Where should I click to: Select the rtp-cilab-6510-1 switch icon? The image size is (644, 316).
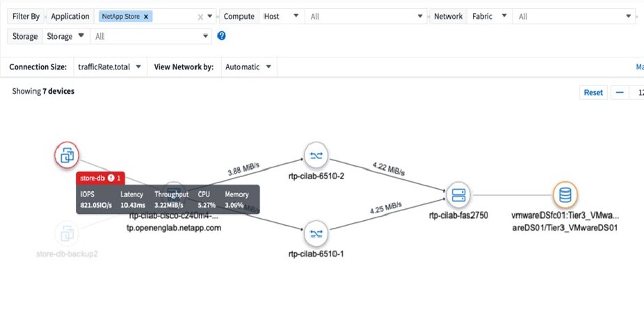point(316,233)
